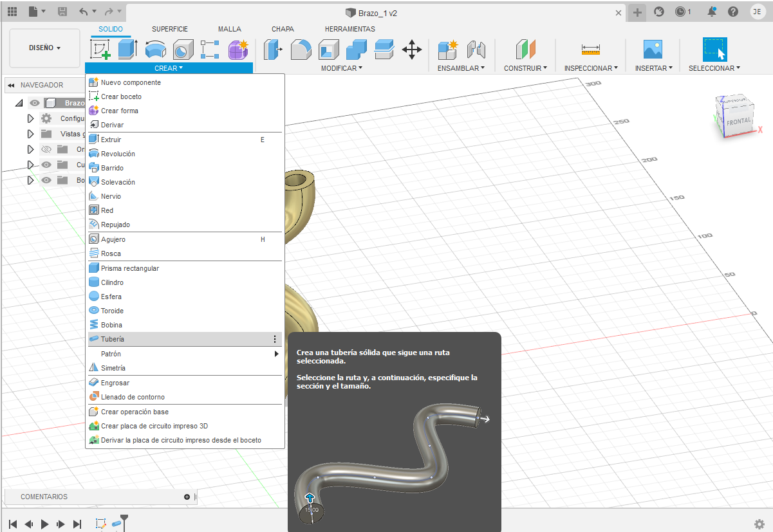This screenshot has width=773, height=532.
Task: Click the Insert image icon
Action: (653, 50)
